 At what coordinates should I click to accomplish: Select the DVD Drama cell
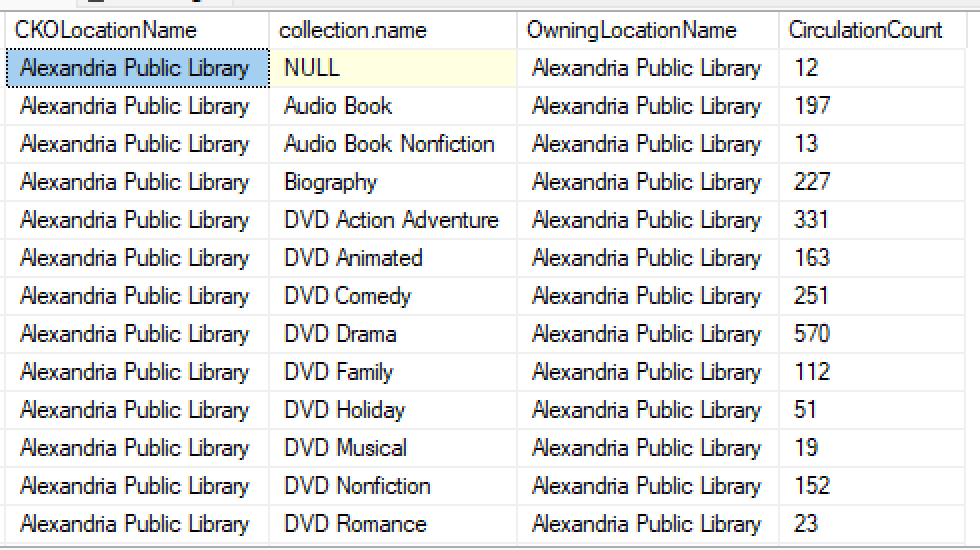(x=393, y=334)
